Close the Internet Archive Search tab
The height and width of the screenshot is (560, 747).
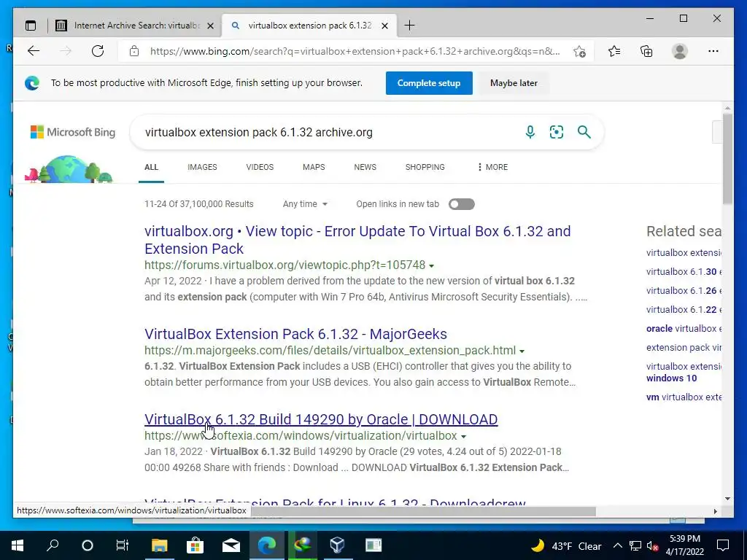[210, 26]
